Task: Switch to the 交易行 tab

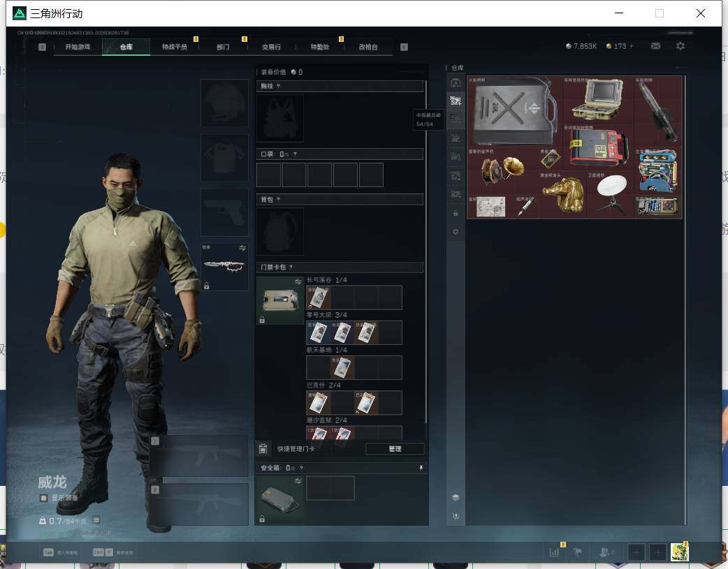Action: [x=271, y=47]
